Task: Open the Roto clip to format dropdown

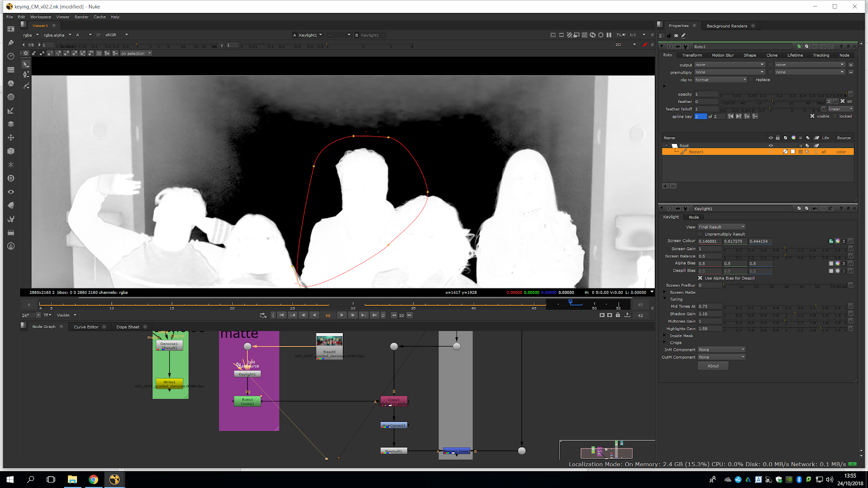Action: 720,80
